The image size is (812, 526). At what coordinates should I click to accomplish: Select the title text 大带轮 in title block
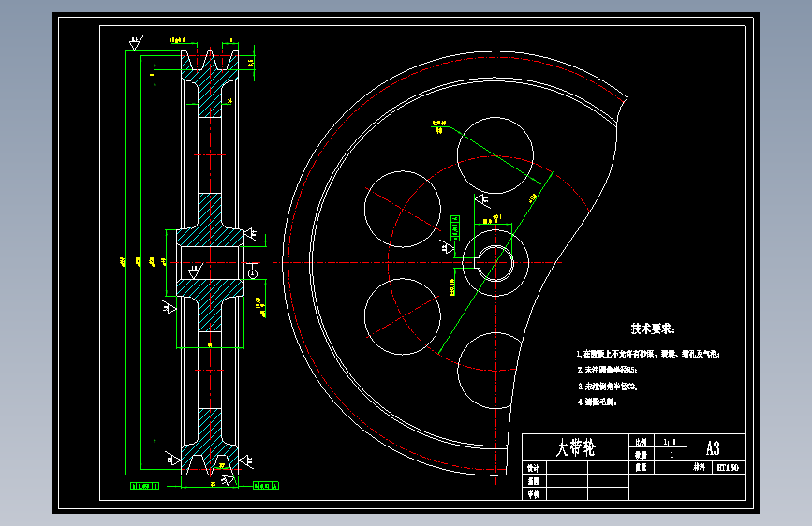tap(575, 447)
